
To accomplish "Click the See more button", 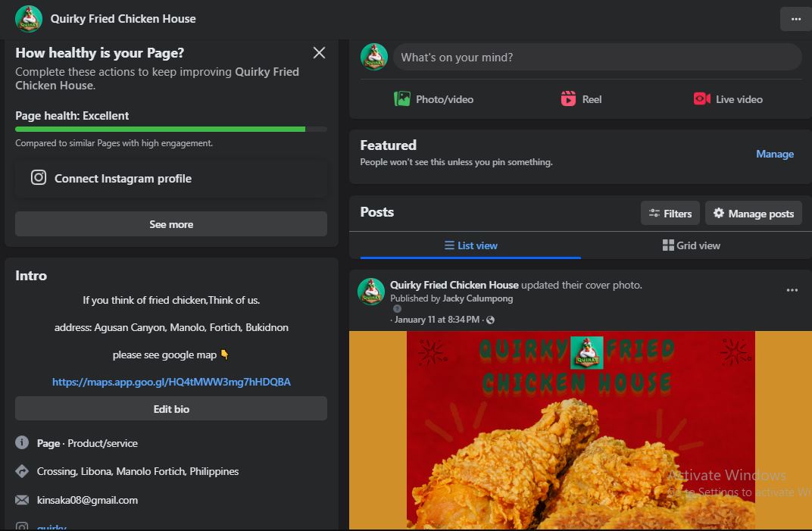I will 171,224.
